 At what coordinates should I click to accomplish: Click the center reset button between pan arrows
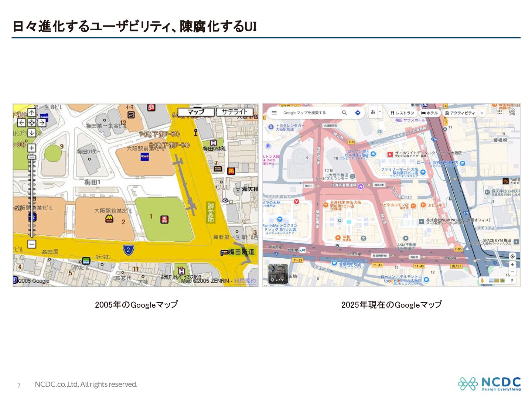[x=32, y=123]
